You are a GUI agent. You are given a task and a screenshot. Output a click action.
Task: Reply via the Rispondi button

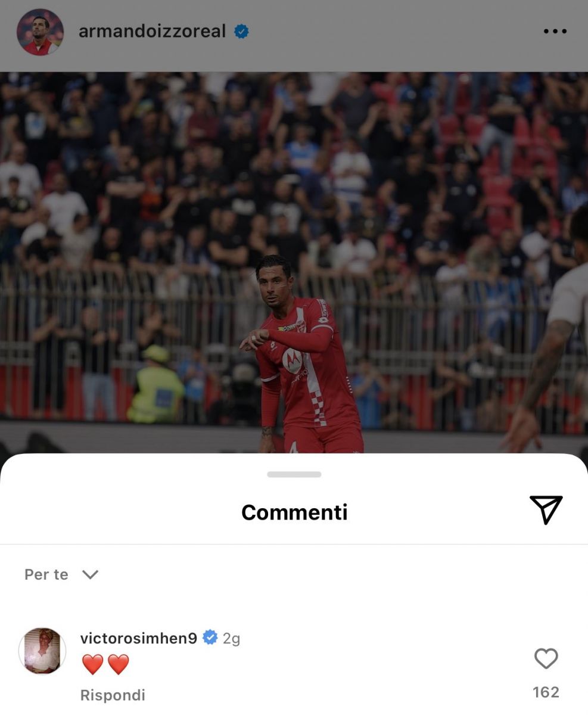pos(113,695)
